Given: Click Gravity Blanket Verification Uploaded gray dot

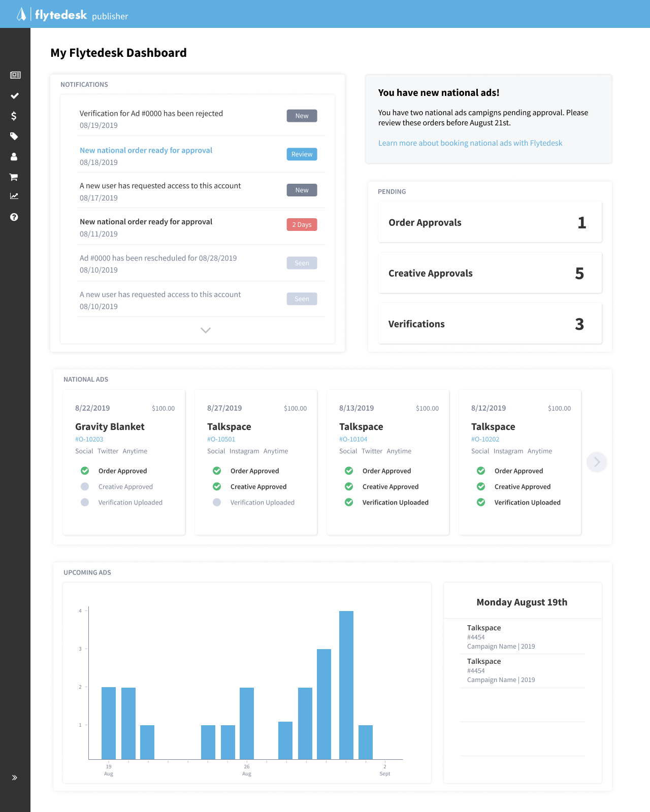Looking at the screenshot, I should [x=85, y=502].
